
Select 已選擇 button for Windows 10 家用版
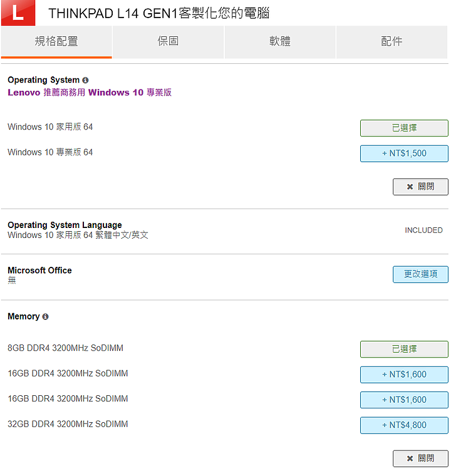(404, 128)
